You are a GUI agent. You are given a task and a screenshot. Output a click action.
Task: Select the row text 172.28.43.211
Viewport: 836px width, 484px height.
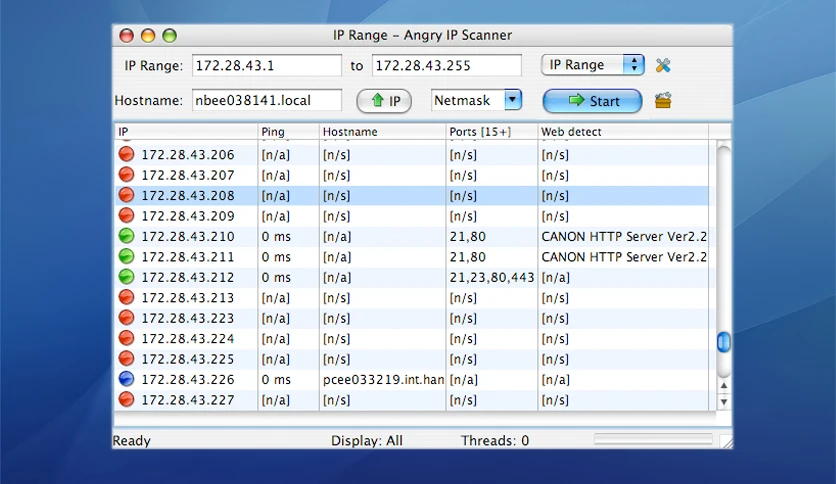pyautogui.click(x=188, y=257)
